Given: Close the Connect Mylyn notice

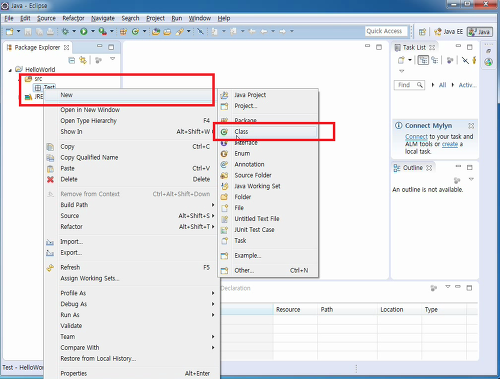Looking at the screenshot, I should click(471, 126).
